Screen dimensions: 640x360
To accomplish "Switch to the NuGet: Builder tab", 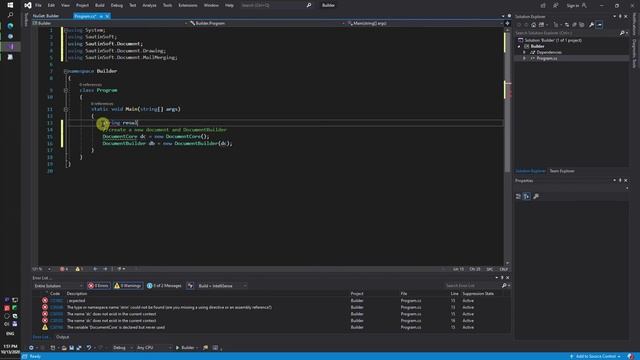I will (x=46, y=16).
